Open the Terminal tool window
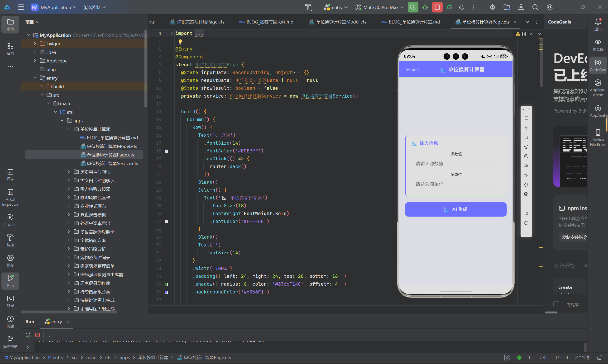This screenshot has width=608, height=364. coord(10,301)
